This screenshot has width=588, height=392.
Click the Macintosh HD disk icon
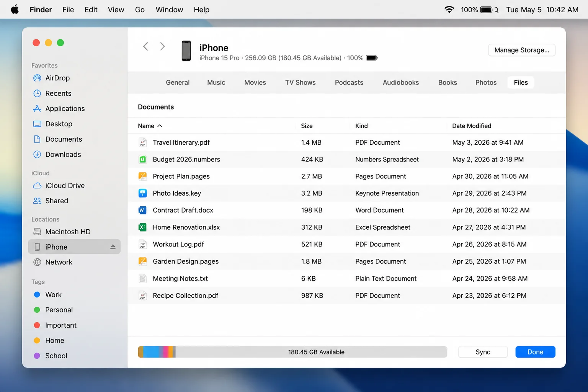[37, 232]
